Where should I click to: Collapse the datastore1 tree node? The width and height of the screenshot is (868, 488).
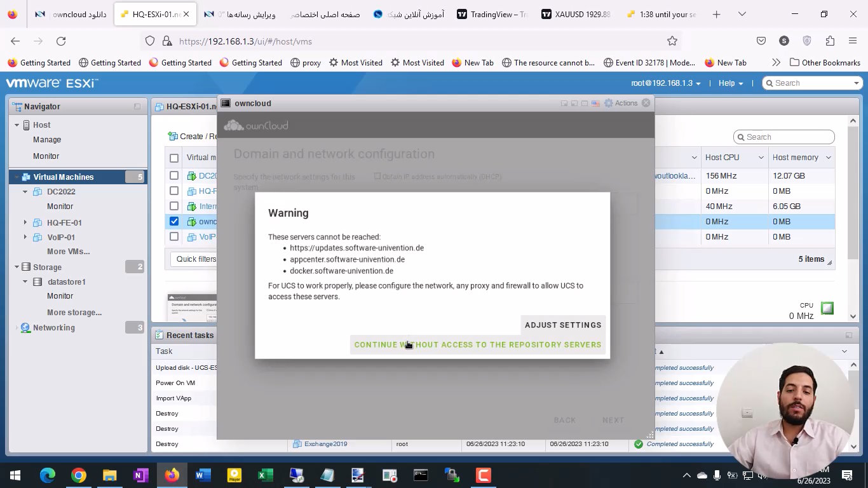point(25,281)
